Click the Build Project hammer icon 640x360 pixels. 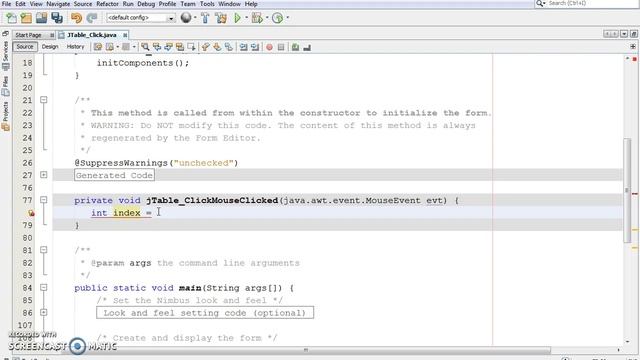pos(205,18)
